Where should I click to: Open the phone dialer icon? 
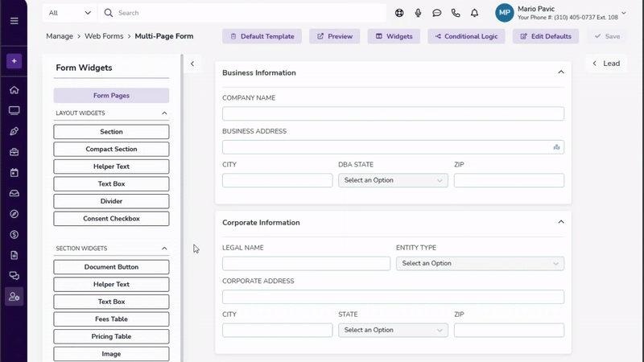[456, 13]
